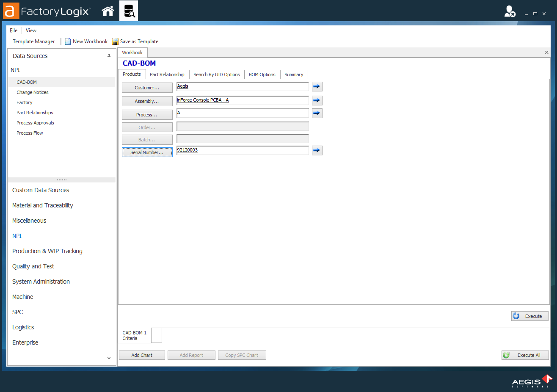Open the Data Analysis database search icon

pos(128,11)
